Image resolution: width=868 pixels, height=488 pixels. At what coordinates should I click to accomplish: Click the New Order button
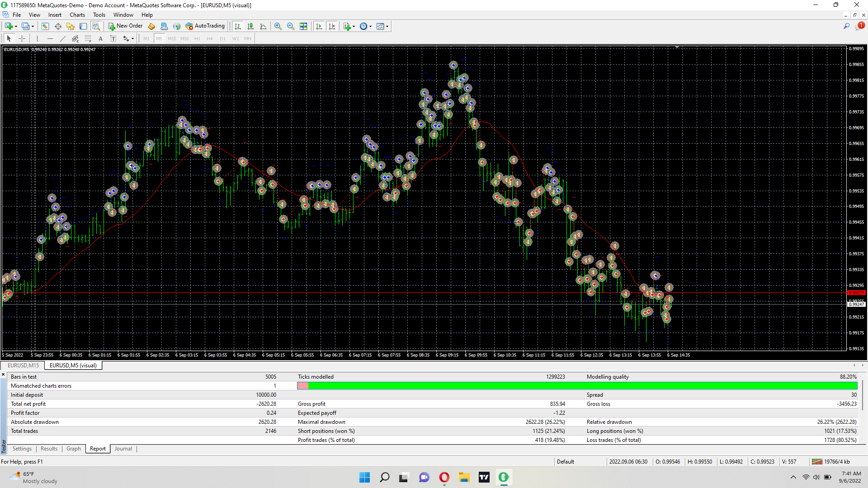[125, 26]
